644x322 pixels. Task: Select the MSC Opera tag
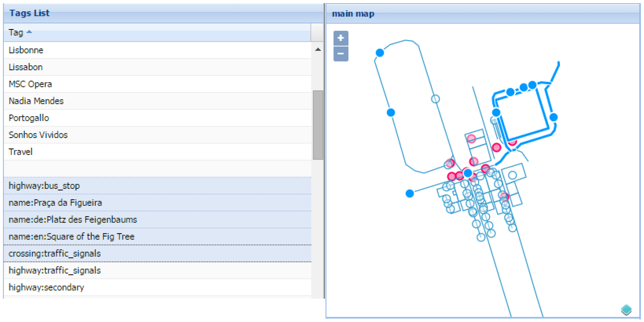coord(30,84)
